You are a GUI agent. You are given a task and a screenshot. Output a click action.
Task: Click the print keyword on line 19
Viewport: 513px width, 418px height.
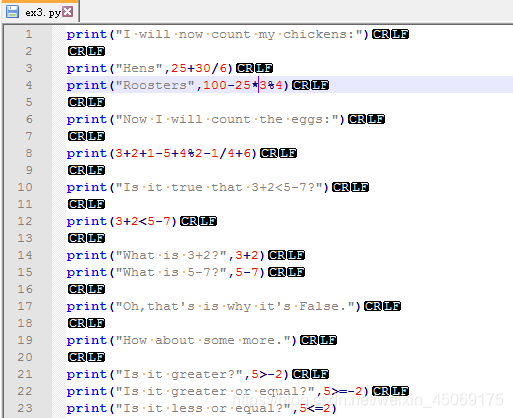click(87, 341)
